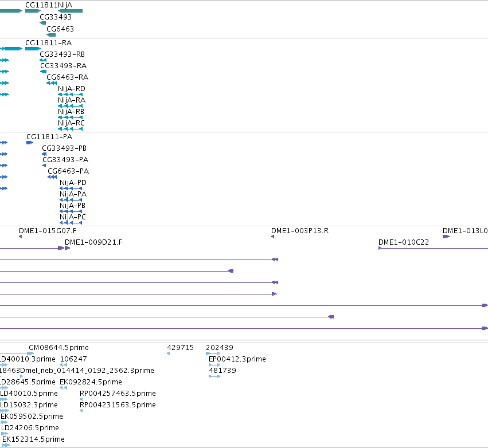The image size is (488, 448).
Task: Select the LD15032.3prime EST label
Action: point(29,405)
